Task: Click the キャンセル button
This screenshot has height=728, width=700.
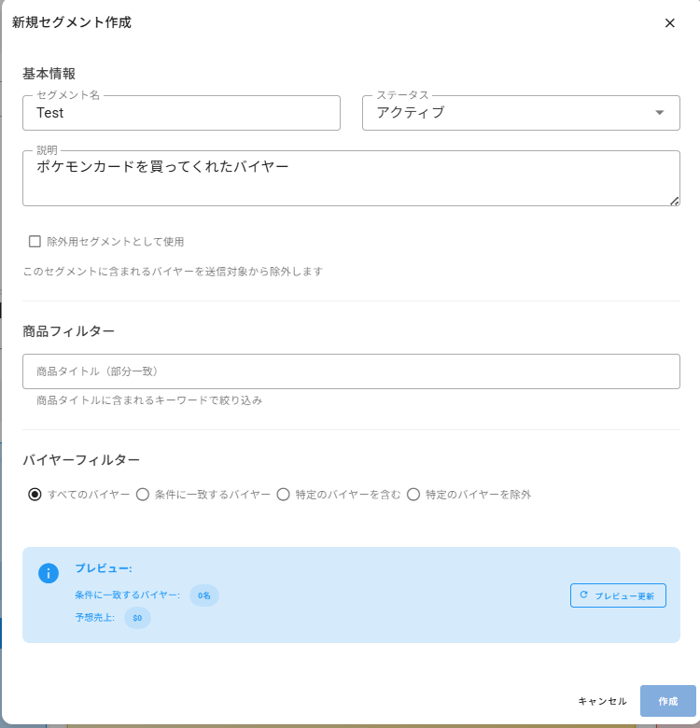Action: (602, 701)
